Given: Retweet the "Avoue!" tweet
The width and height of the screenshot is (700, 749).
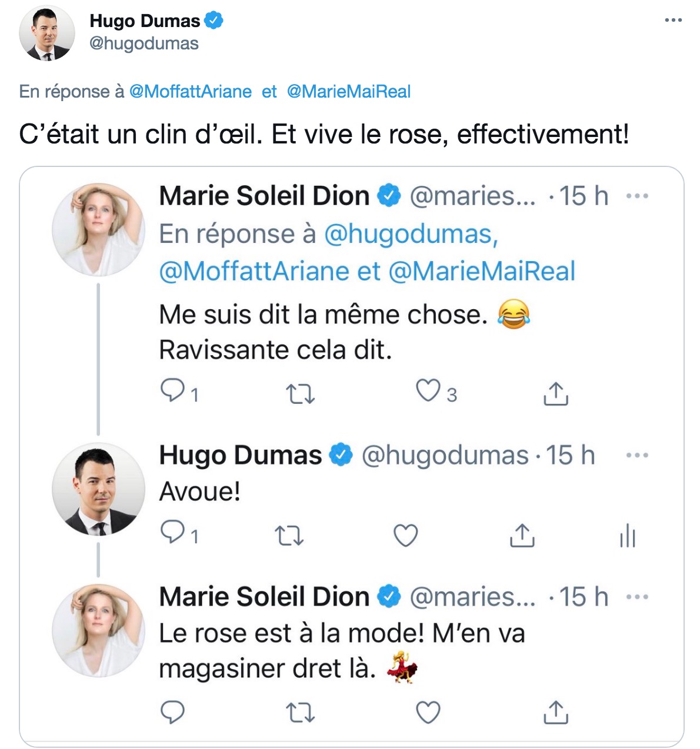Looking at the screenshot, I should [x=289, y=536].
